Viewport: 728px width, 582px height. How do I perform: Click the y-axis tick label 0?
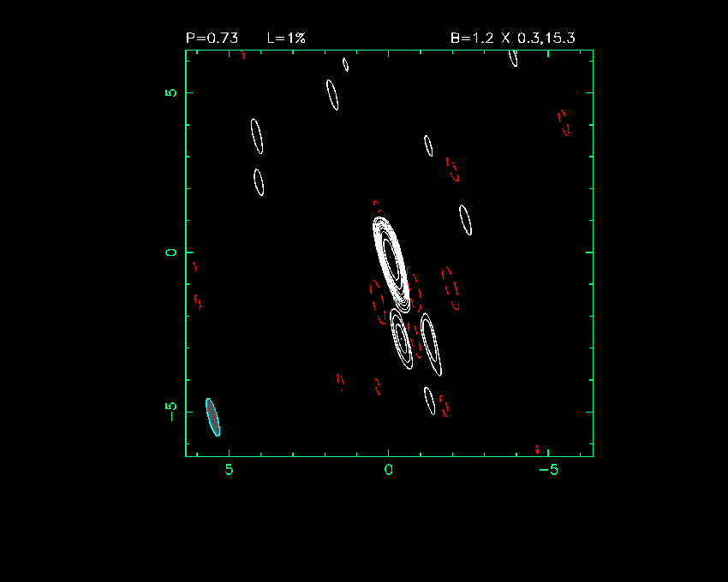170,252
